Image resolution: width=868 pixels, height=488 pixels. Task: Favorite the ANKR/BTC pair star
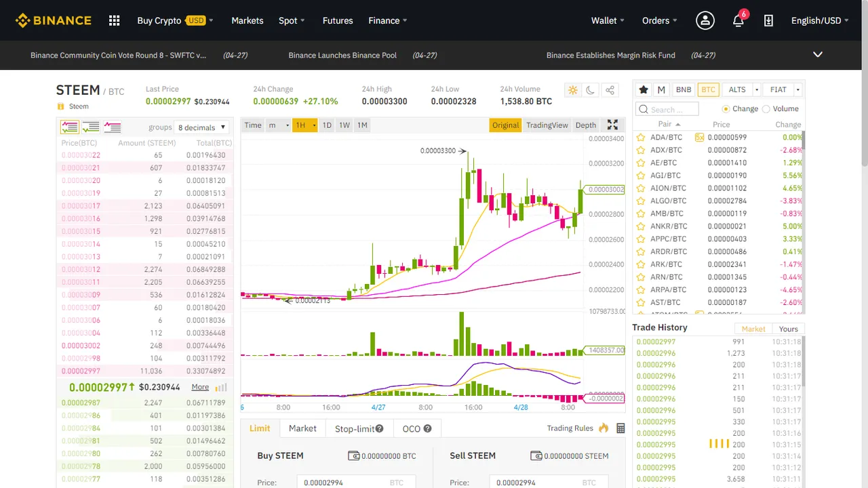[641, 226]
